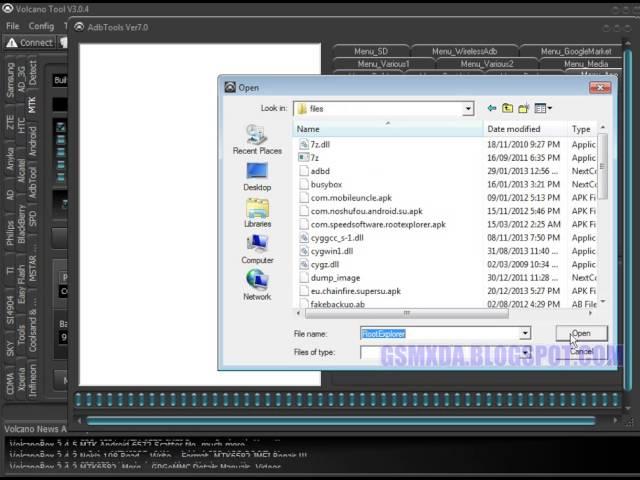
Task: Switch to the Menu_WirelessAdb tab
Action: [x=464, y=51]
